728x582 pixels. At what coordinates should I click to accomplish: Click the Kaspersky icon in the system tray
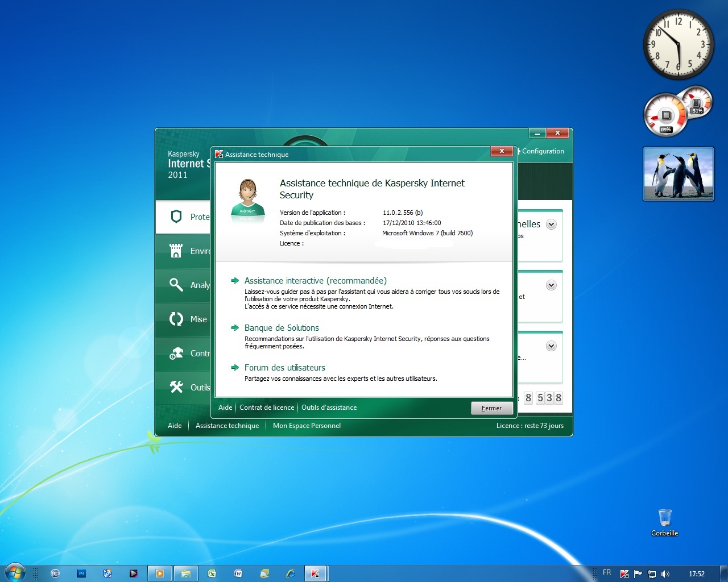tap(624, 574)
